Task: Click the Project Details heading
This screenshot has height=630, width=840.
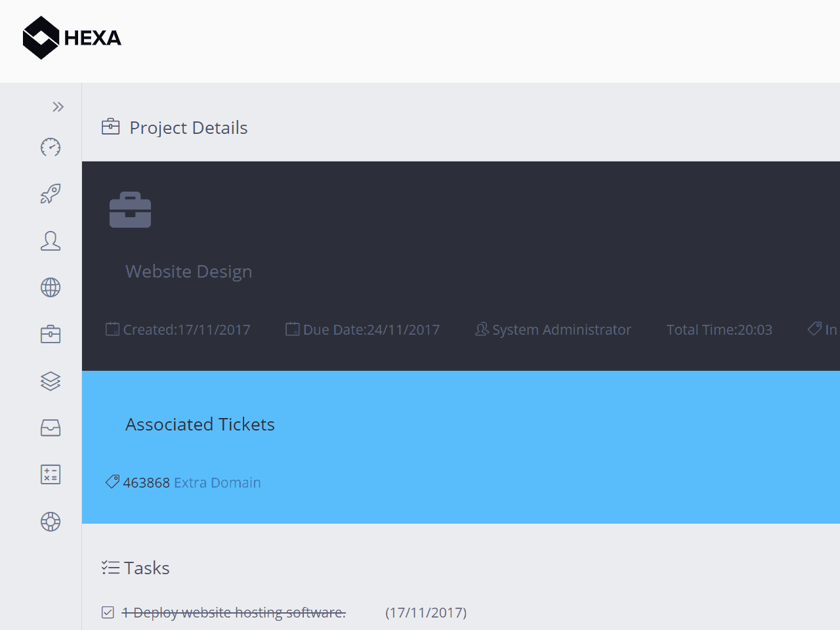Action: (189, 128)
